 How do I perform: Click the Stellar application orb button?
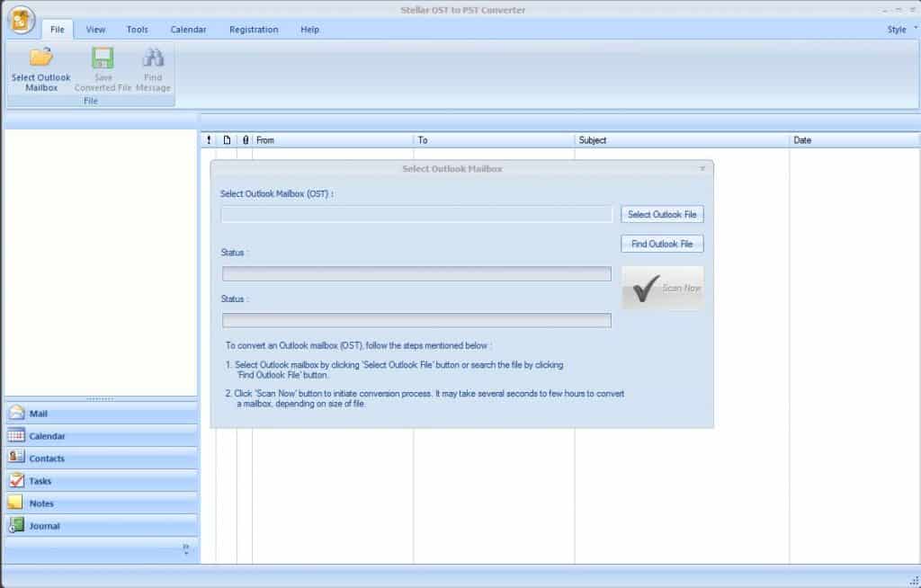click(22, 21)
